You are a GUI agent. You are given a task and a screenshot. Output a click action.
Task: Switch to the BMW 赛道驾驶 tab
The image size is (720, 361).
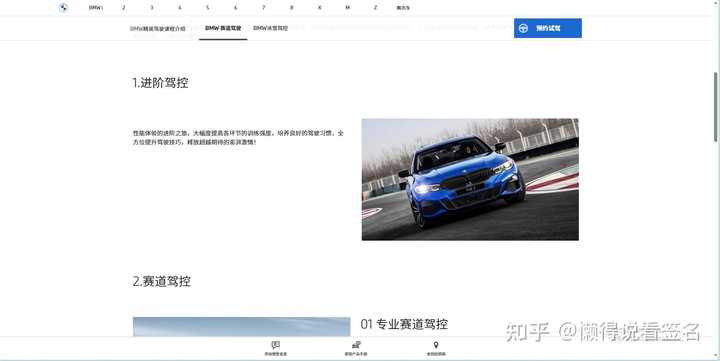pos(223,28)
